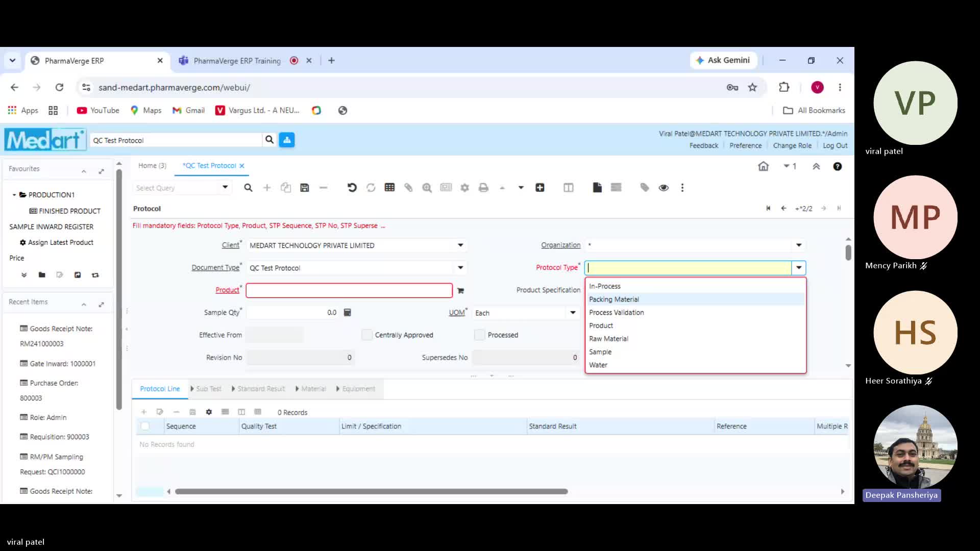This screenshot has height=551, width=980.
Task: Open the Preference link
Action: pos(745,146)
